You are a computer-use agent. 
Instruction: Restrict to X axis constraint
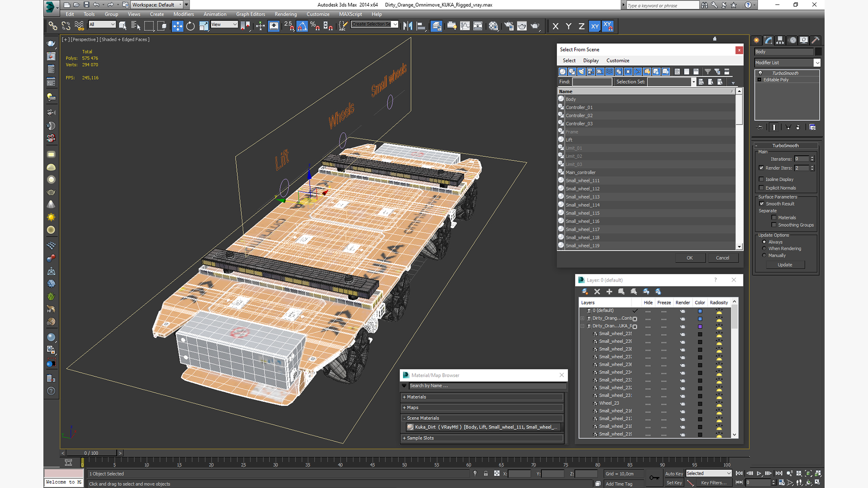pyautogui.click(x=556, y=26)
